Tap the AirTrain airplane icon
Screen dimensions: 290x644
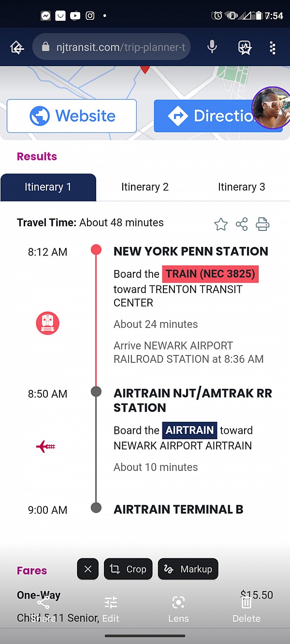click(45, 446)
